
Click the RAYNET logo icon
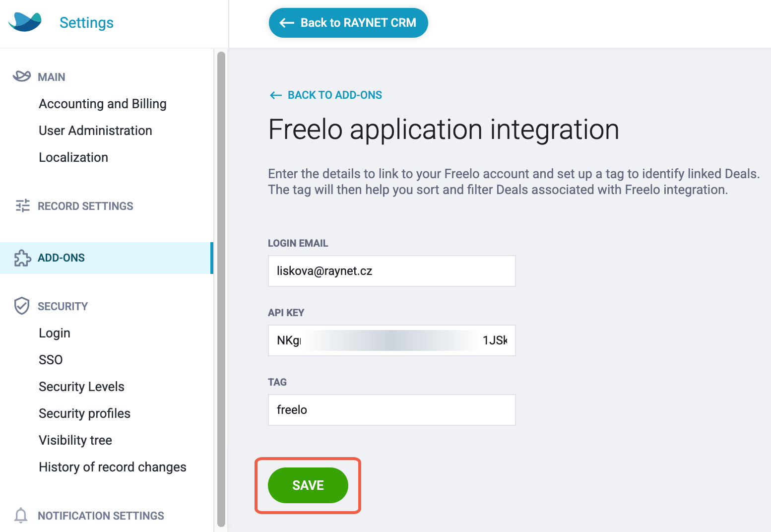click(x=24, y=22)
